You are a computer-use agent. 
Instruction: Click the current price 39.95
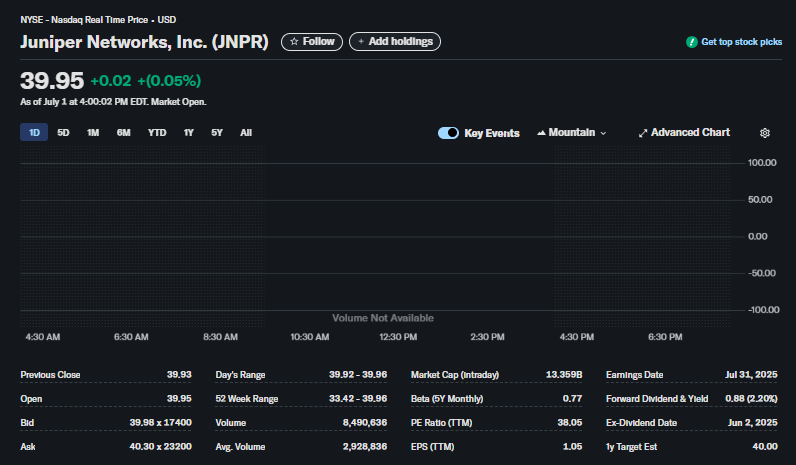52,81
